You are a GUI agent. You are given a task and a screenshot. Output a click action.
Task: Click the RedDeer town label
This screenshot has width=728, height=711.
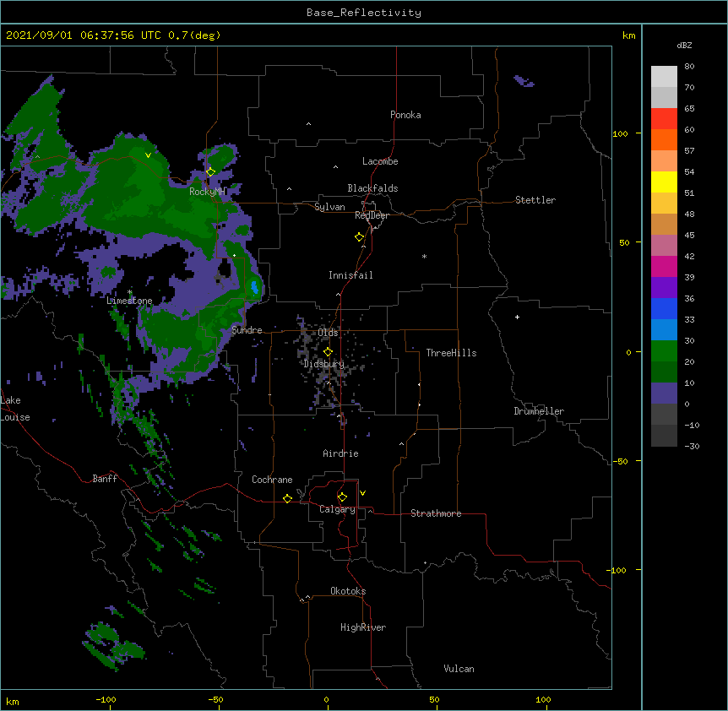(x=372, y=215)
